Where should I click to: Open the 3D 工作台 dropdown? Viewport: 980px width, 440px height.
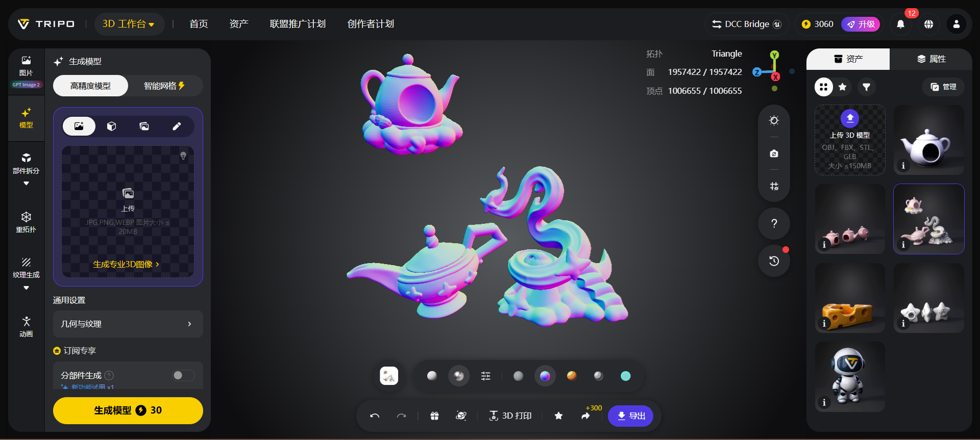(x=129, y=24)
